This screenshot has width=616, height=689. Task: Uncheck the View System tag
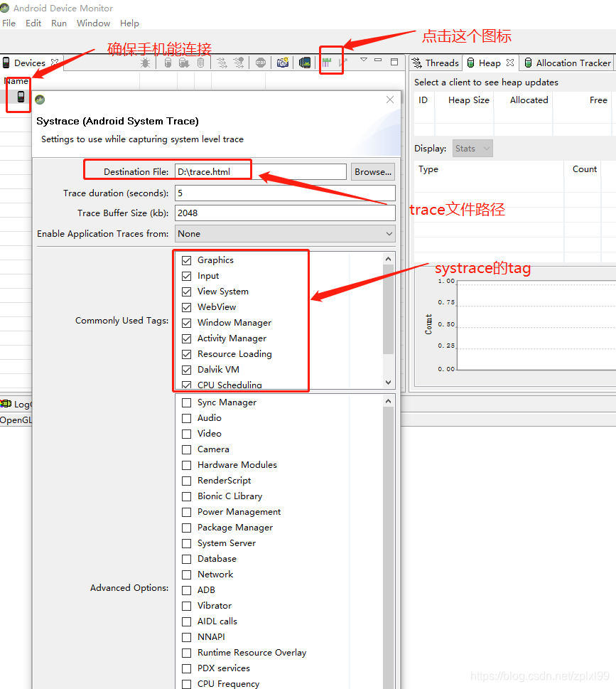coord(187,292)
